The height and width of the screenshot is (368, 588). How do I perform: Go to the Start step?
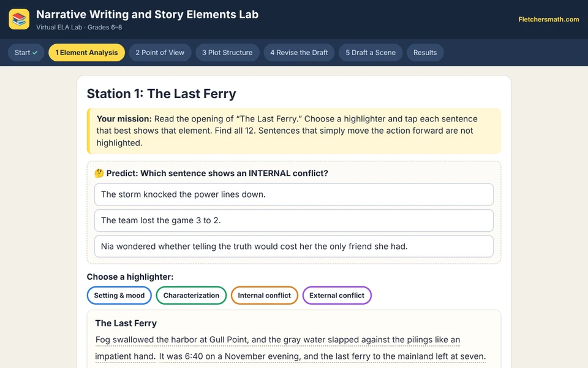coord(26,53)
